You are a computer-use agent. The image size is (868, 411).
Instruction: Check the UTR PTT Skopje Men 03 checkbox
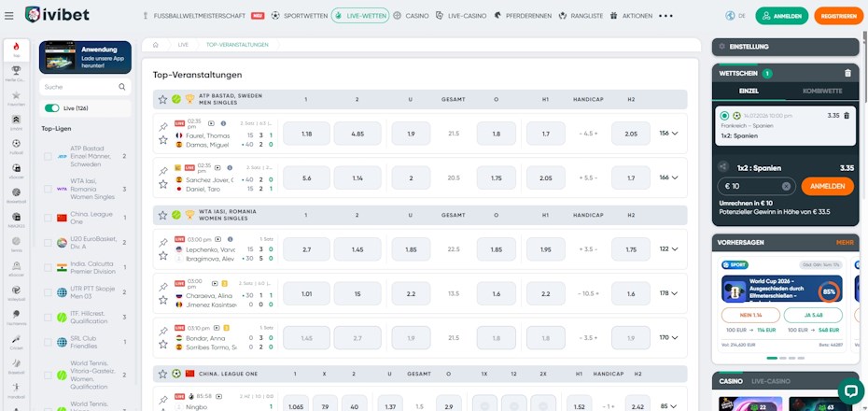coord(48,292)
